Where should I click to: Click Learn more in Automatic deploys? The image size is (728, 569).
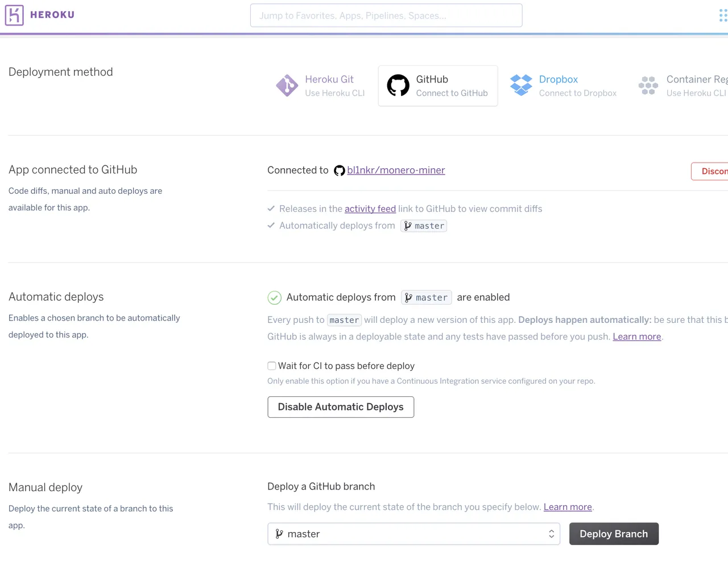pyautogui.click(x=636, y=337)
